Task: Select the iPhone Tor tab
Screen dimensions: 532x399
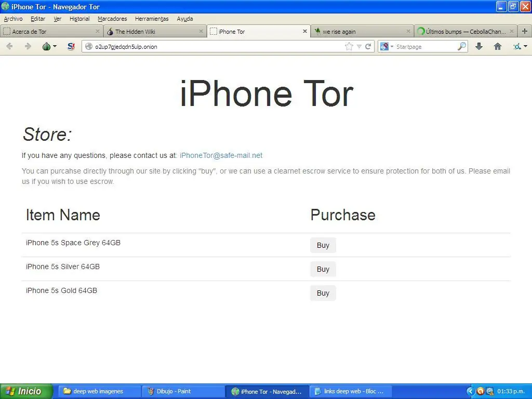Action: (258, 31)
